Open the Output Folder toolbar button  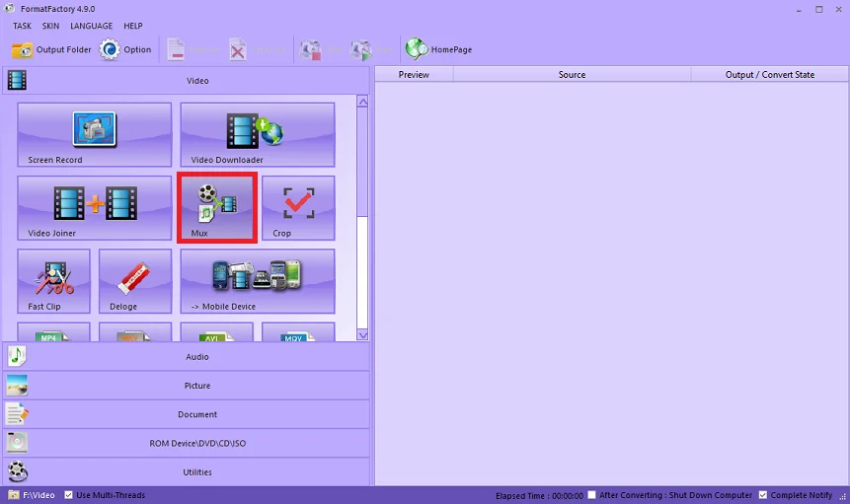(x=51, y=49)
